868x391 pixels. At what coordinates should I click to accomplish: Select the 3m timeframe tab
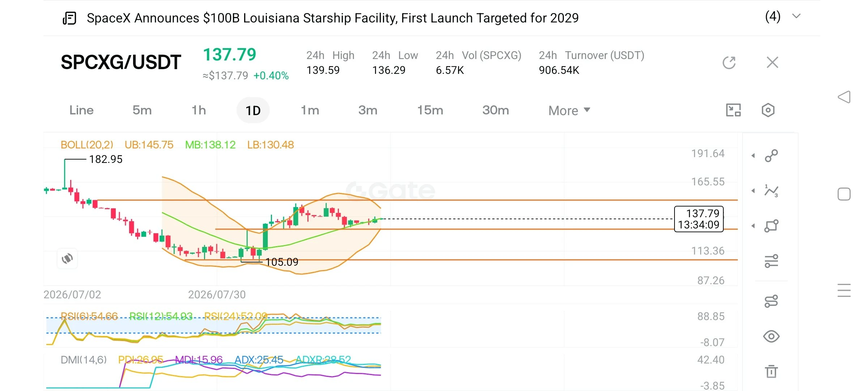(368, 110)
